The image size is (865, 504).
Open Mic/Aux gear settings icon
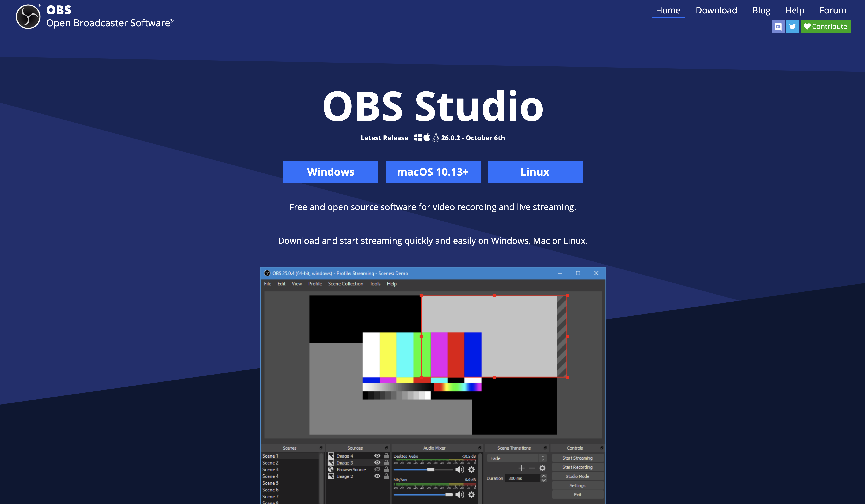tap(472, 494)
